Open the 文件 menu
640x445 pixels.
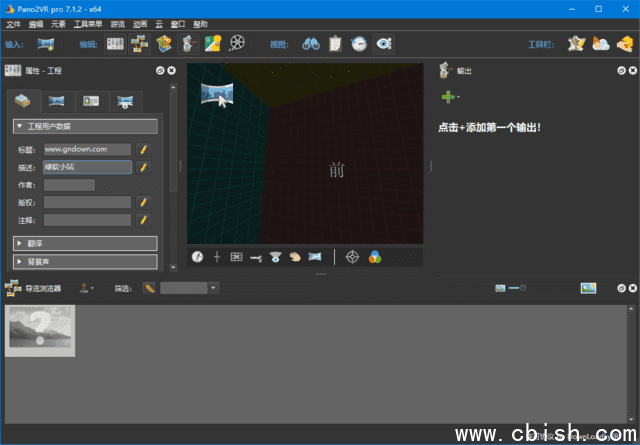(x=13, y=23)
